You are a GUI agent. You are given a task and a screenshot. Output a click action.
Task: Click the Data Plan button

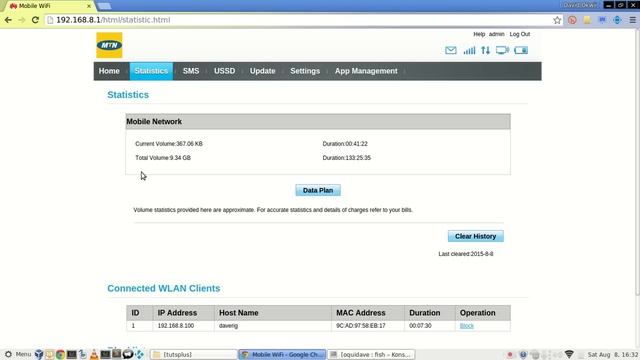click(x=318, y=190)
